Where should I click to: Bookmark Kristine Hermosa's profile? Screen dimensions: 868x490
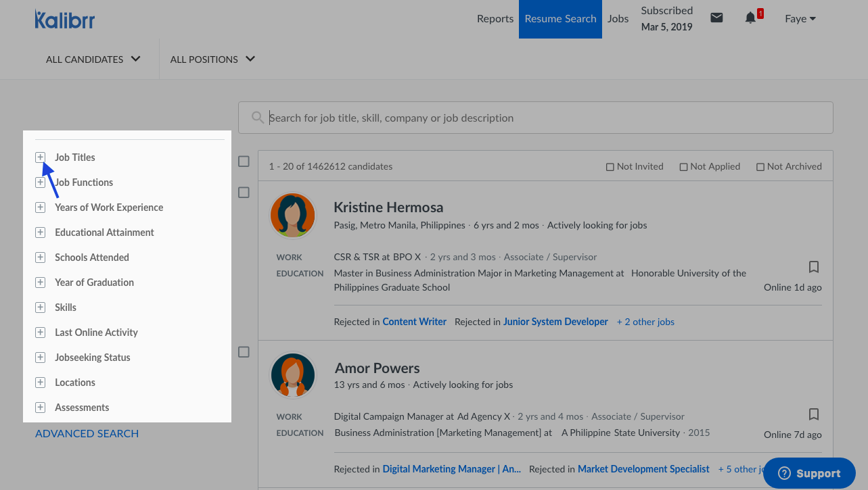point(814,266)
